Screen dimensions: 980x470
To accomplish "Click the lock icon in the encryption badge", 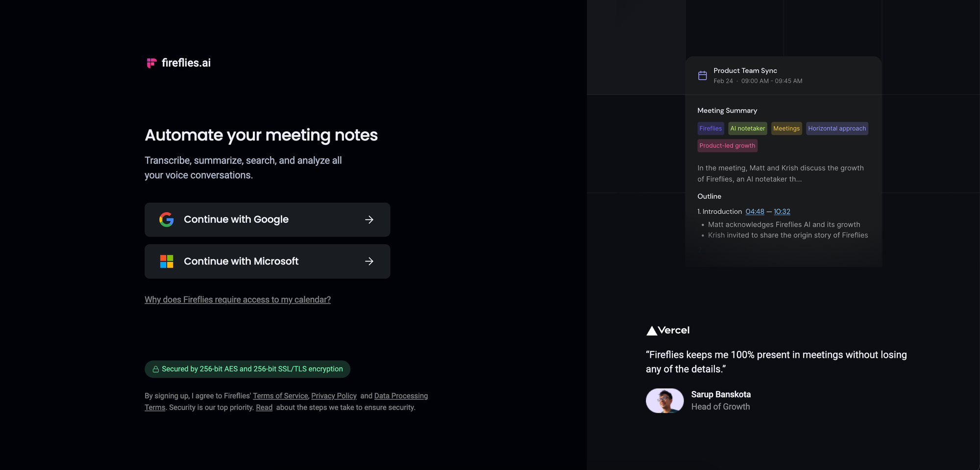I will click(x=155, y=369).
